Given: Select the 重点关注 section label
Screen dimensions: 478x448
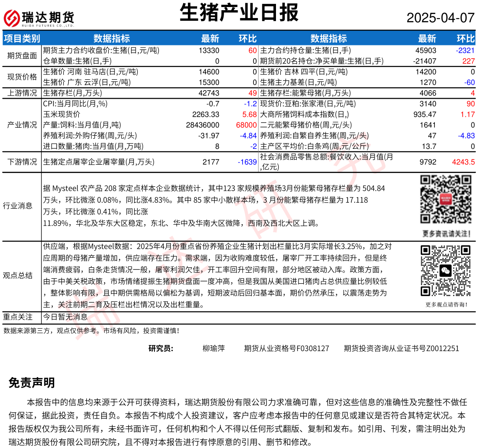Looking at the screenshot, I should pos(18,317).
